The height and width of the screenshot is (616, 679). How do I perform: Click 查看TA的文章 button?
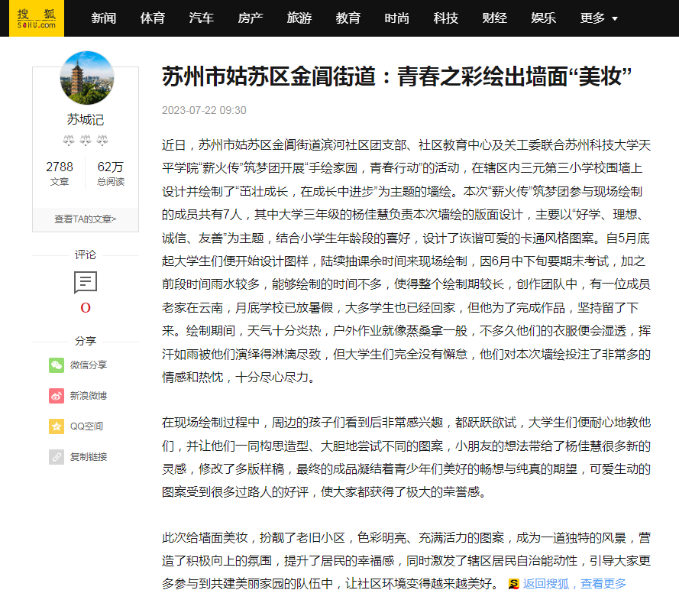pyautogui.click(x=86, y=219)
